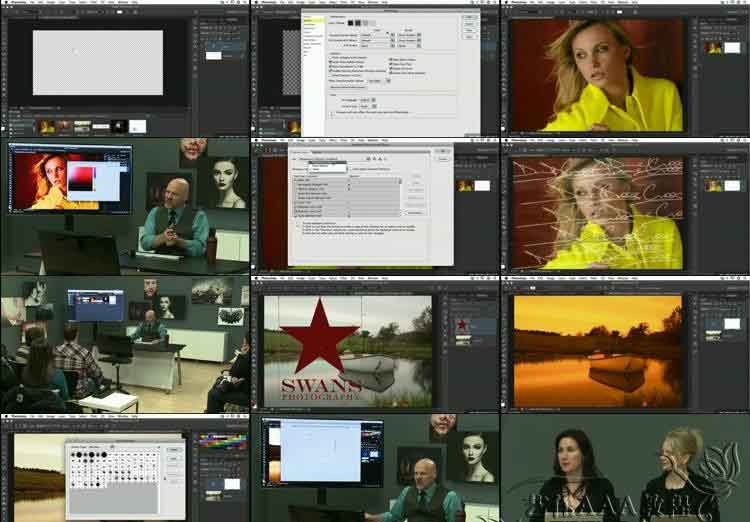The image size is (750, 522).
Task: Click the black color theme square in Preferences
Action: pos(351,22)
